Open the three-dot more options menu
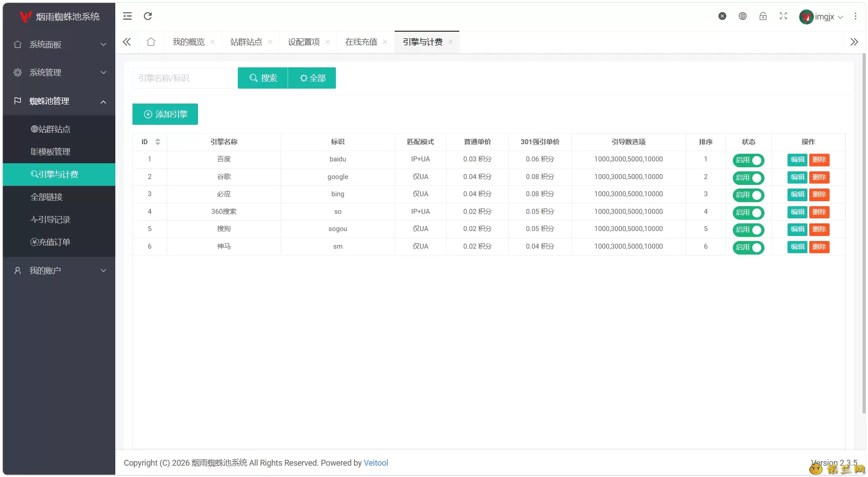The image size is (868, 477). [855, 16]
